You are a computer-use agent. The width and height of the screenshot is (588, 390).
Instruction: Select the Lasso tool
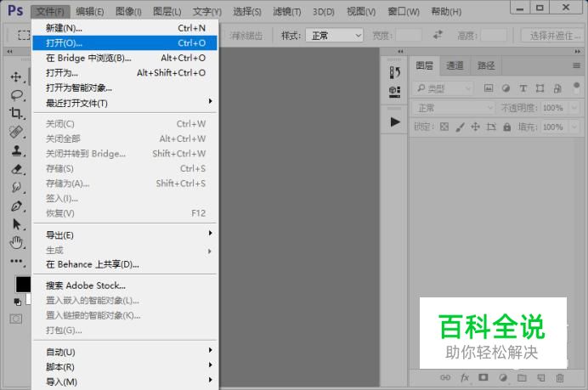[x=16, y=95]
